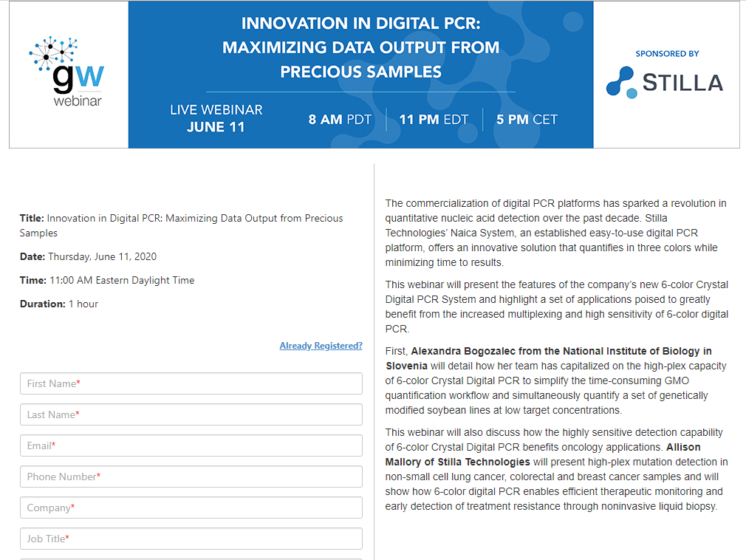The image size is (746, 560).
Task: Open the Already Registered? link
Action: (321, 346)
